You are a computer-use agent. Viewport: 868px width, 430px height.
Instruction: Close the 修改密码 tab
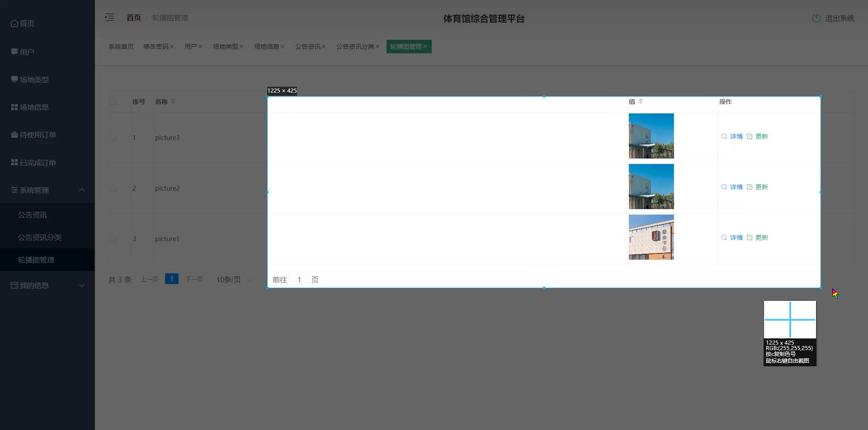[172, 47]
